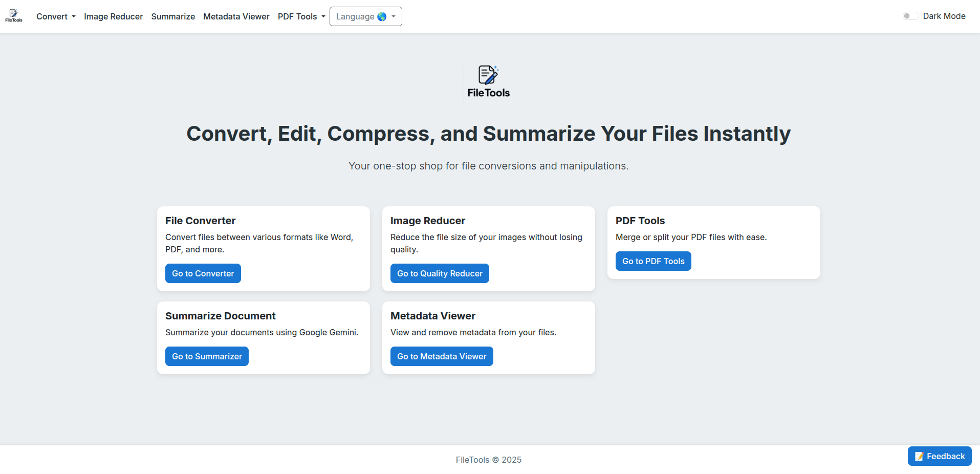
Task: Open the Language dropdown
Action: (365, 16)
